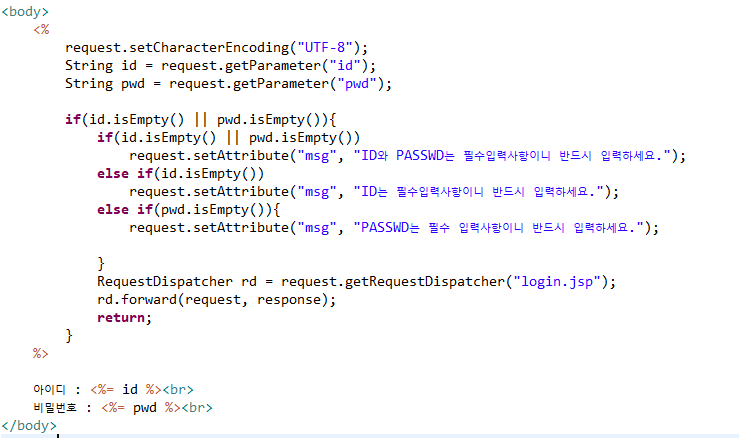Screen dimensions: 739x438
Task: Click the opening <body> tag
Action: coord(25,11)
